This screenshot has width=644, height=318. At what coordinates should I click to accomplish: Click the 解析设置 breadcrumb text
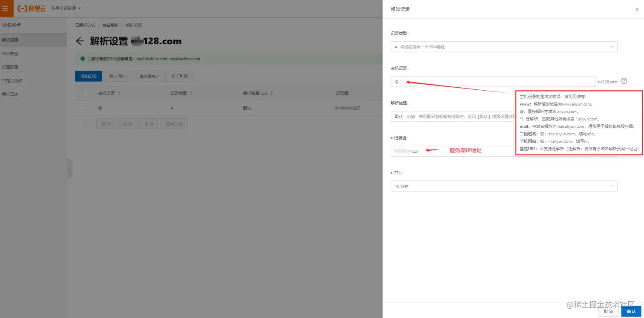[x=134, y=25]
